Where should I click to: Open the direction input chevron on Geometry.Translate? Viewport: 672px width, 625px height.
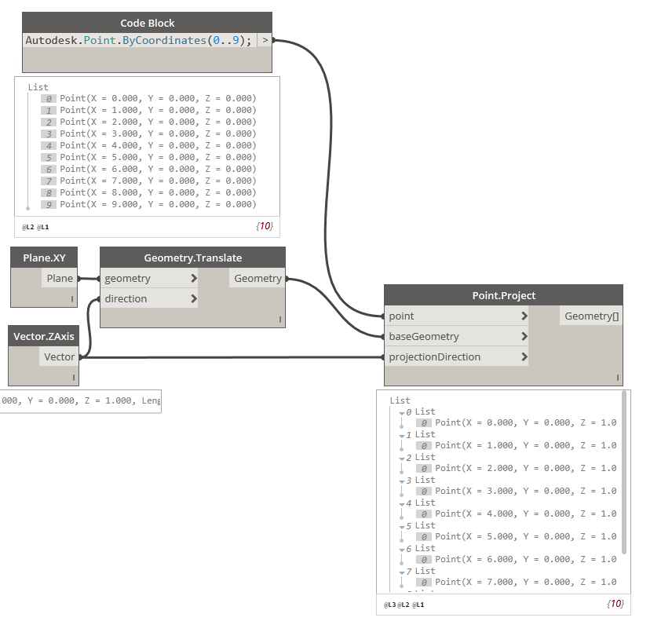[193, 298]
